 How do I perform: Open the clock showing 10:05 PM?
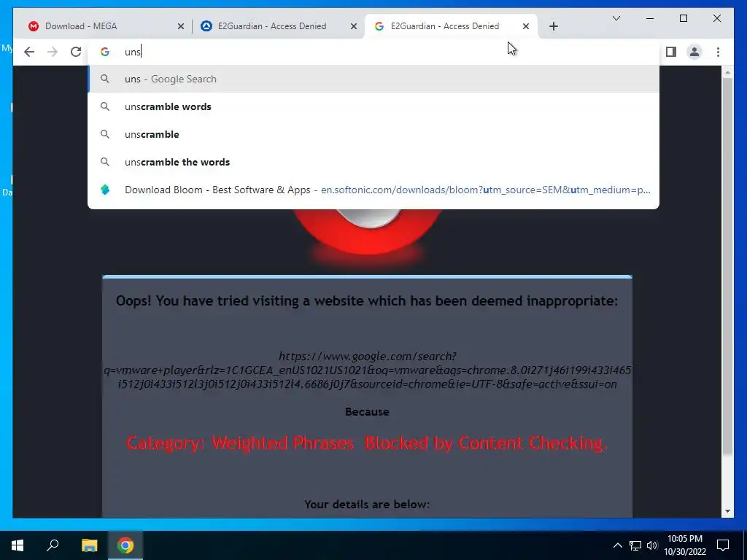[x=684, y=545]
